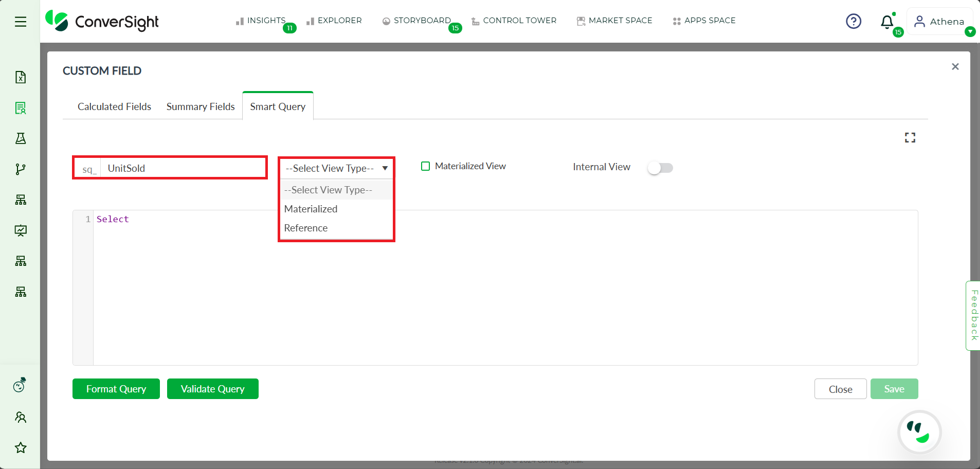Switch to the Calculated Fields tab
The width and height of the screenshot is (980, 469).
coord(114,106)
